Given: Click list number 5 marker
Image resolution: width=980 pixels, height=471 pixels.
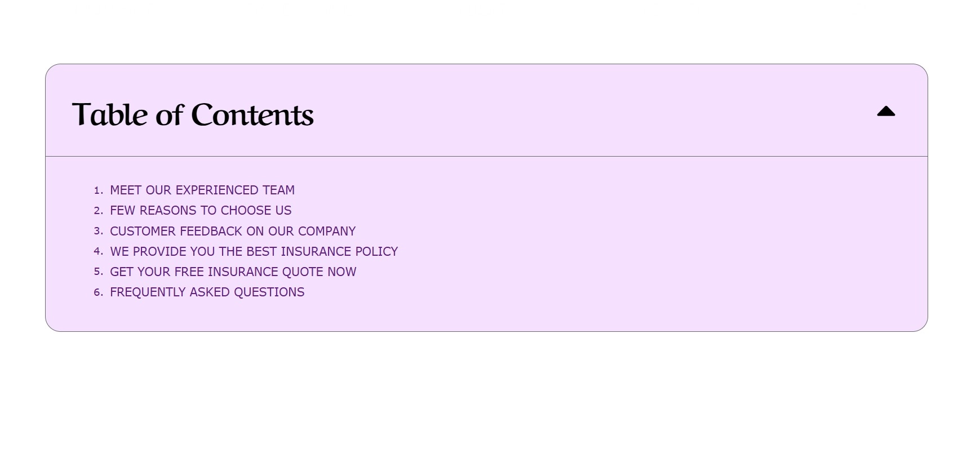Looking at the screenshot, I should point(98,272).
